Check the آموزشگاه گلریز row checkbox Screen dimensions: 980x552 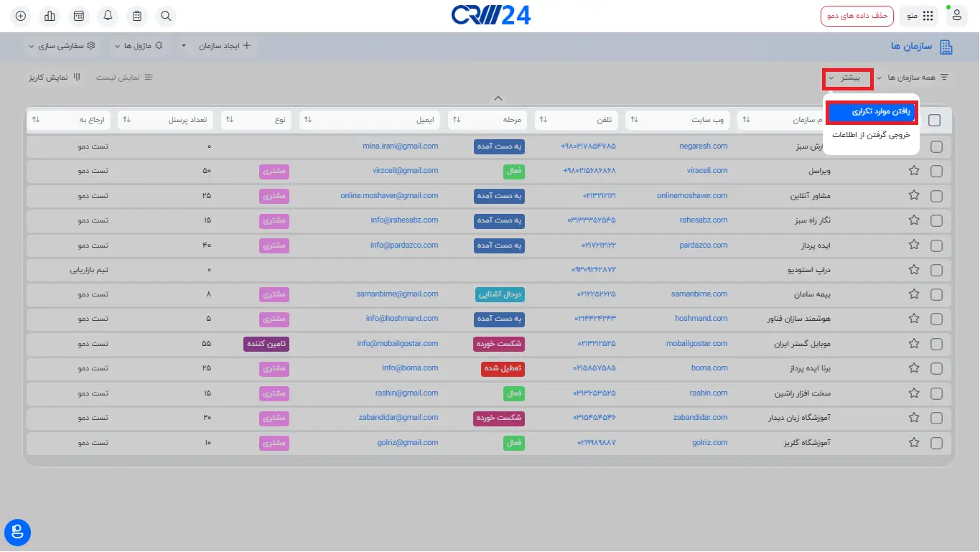click(936, 442)
